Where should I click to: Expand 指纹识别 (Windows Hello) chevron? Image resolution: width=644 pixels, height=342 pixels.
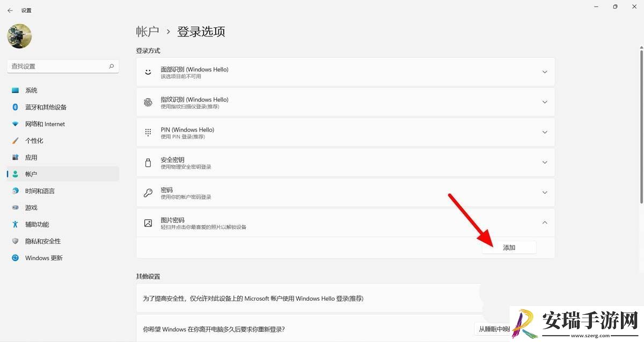pyautogui.click(x=545, y=102)
